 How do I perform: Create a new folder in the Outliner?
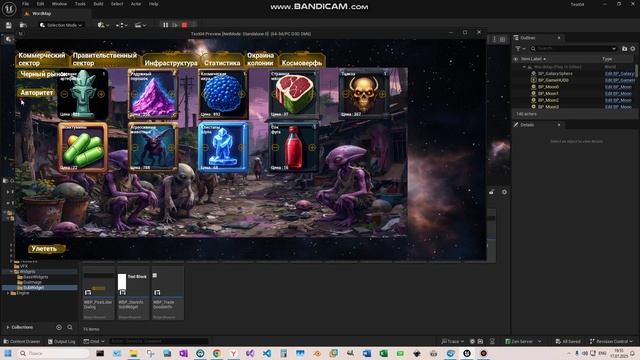(x=624, y=49)
